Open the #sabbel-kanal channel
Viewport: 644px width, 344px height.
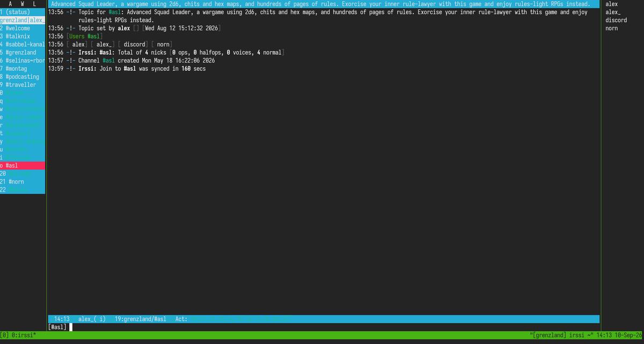point(23,44)
